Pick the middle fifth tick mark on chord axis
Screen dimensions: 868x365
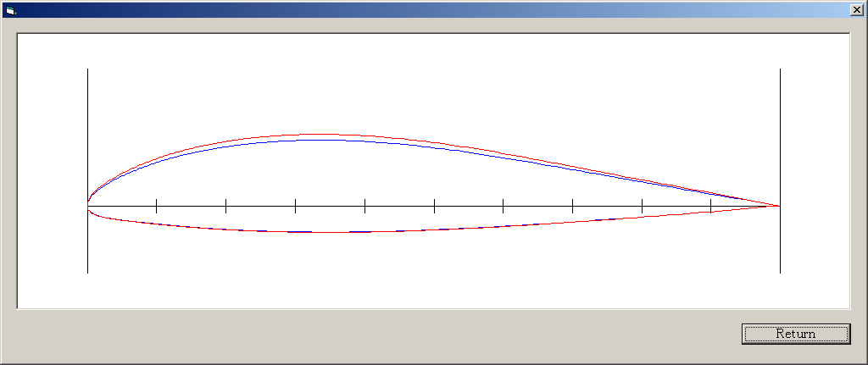tap(434, 205)
